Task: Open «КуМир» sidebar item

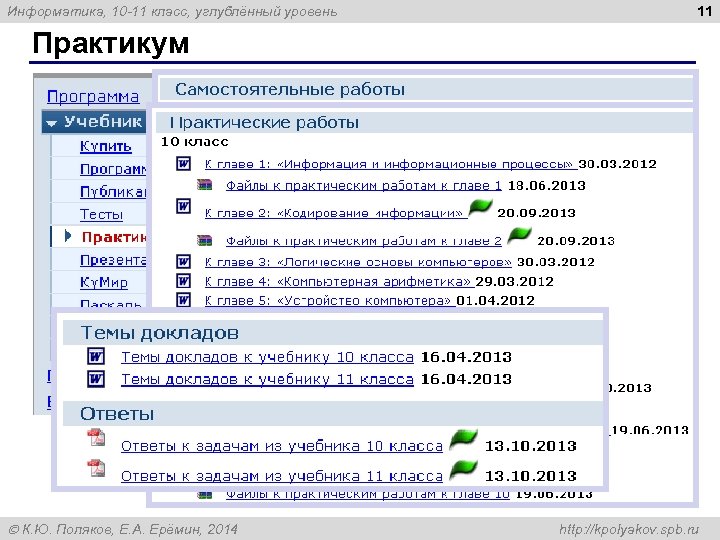Action: pyautogui.click(x=104, y=282)
